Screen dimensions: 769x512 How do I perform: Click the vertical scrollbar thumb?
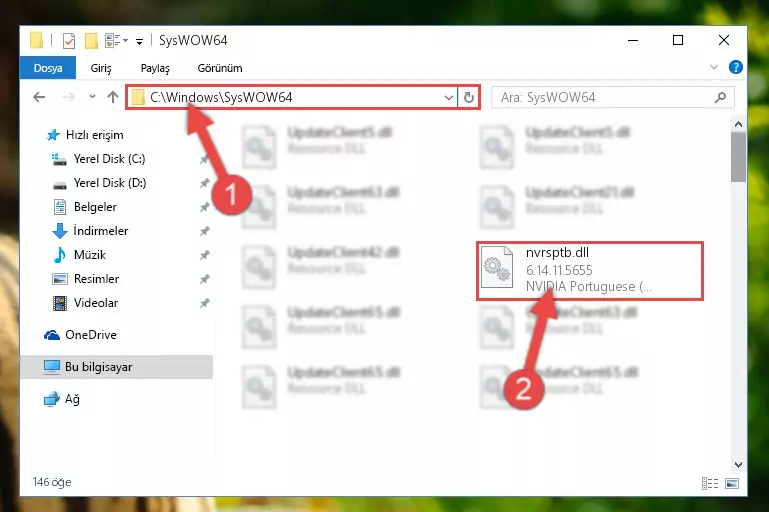[738, 157]
